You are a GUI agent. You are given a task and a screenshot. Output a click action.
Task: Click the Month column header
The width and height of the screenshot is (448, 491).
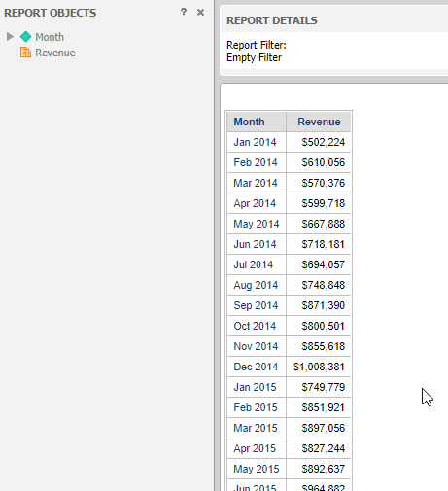coord(257,122)
